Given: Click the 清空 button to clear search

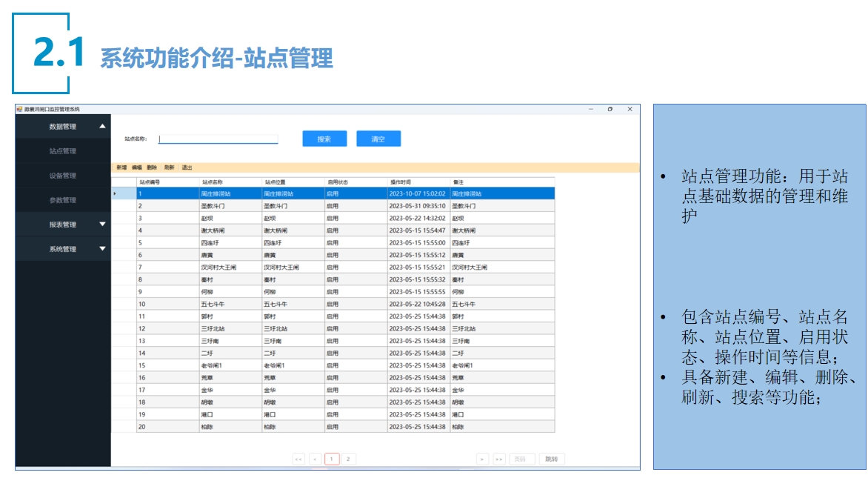Looking at the screenshot, I should coord(378,139).
